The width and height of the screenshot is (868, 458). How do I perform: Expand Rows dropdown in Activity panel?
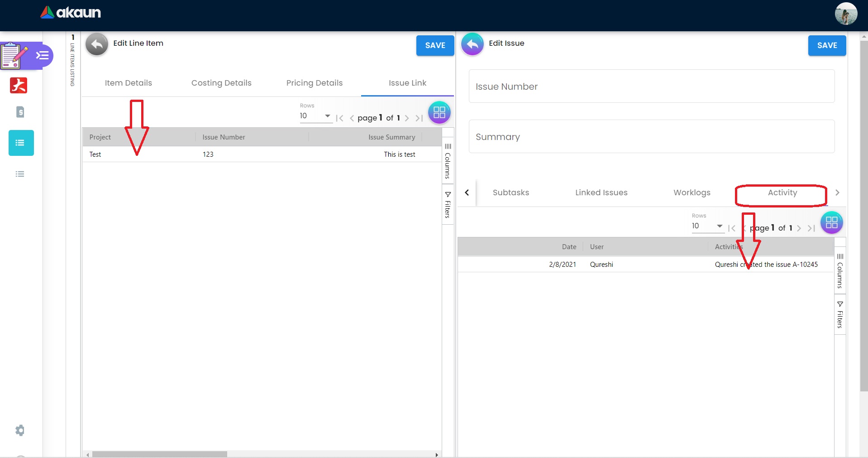click(707, 226)
